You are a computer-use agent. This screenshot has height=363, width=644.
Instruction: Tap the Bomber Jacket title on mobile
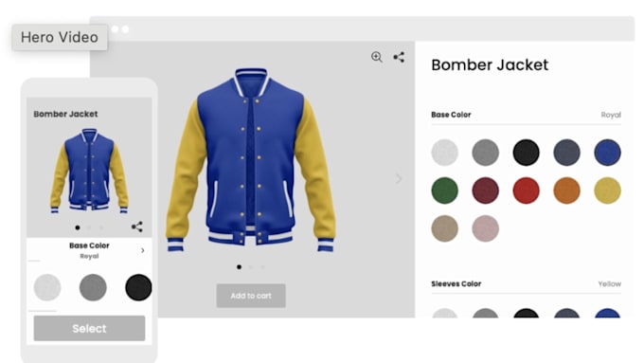(65, 114)
